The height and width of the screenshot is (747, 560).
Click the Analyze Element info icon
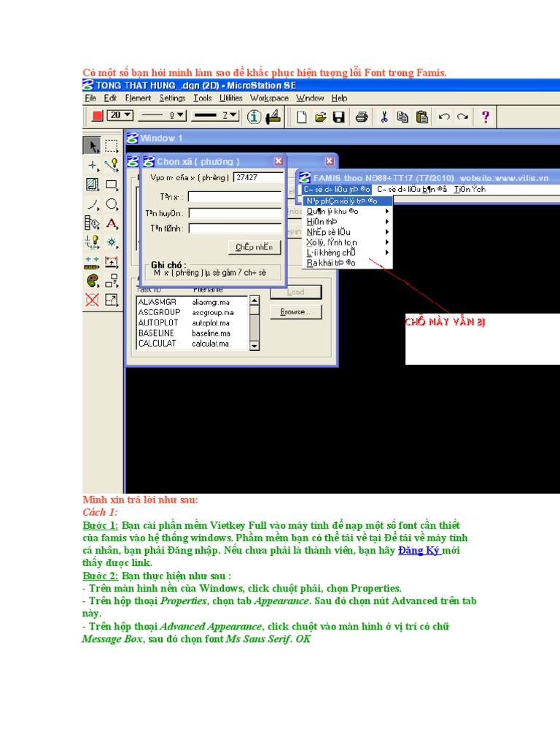(254, 117)
